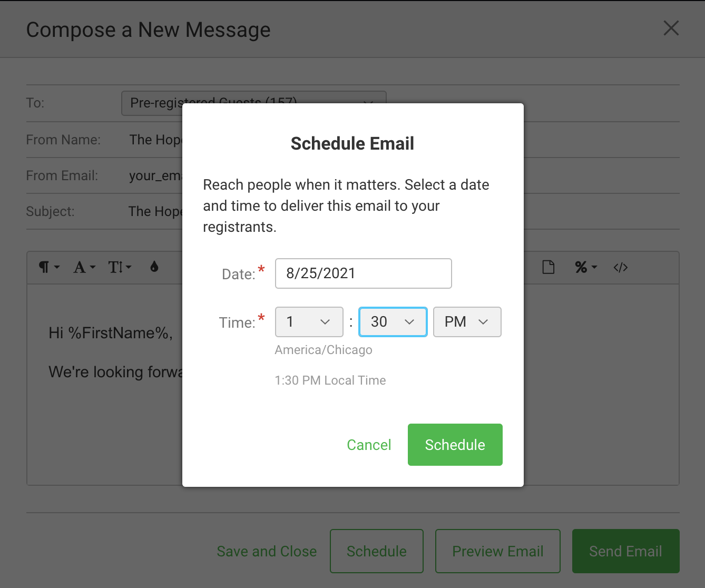Click the message body greeting text
Viewport: 705px width, 588px height.
coord(111,333)
